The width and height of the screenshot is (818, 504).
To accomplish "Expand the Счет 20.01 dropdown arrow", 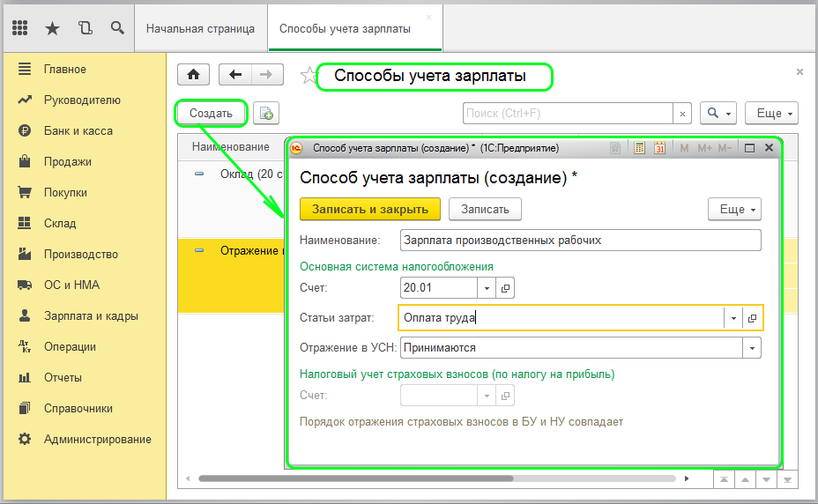I will pyautogui.click(x=487, y=288).
